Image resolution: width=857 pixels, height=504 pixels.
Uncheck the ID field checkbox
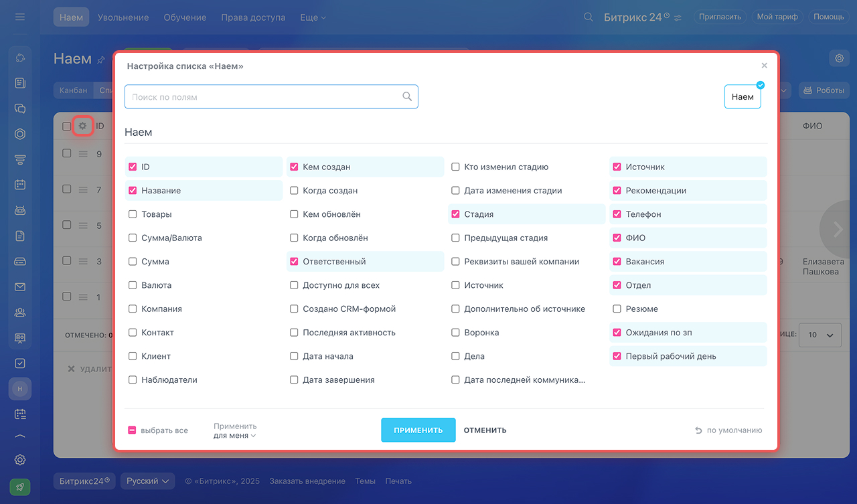click(133, 167)
